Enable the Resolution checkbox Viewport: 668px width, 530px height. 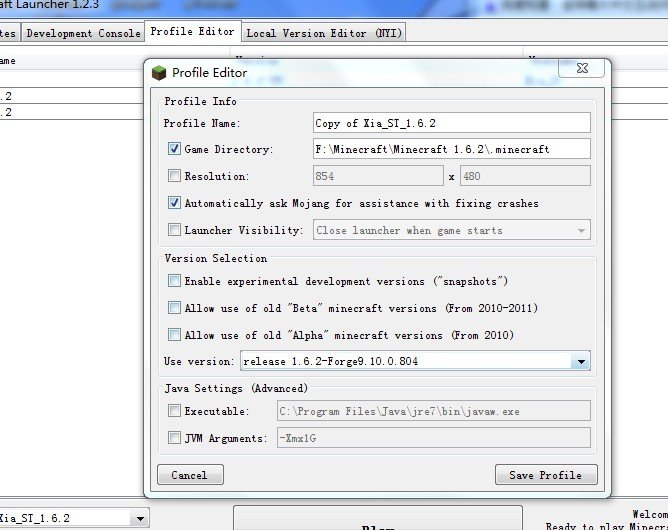tap(175, 176)
